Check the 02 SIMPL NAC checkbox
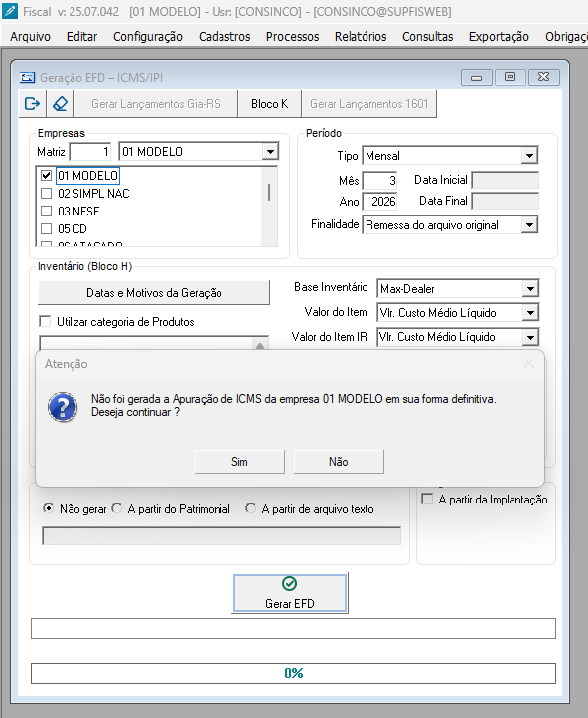The height and width of the screenshot is (718, 588). click(46, 194)
